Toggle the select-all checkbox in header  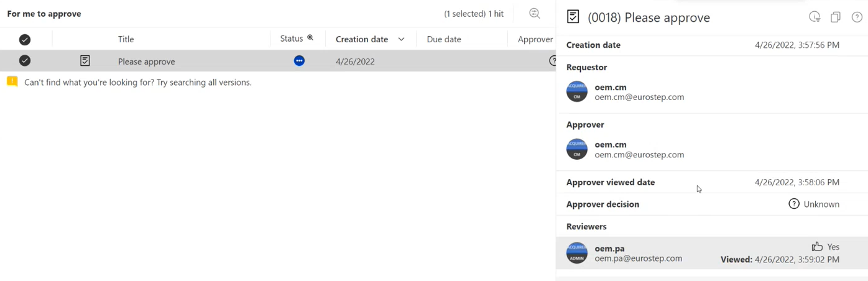tap(25, 39)
